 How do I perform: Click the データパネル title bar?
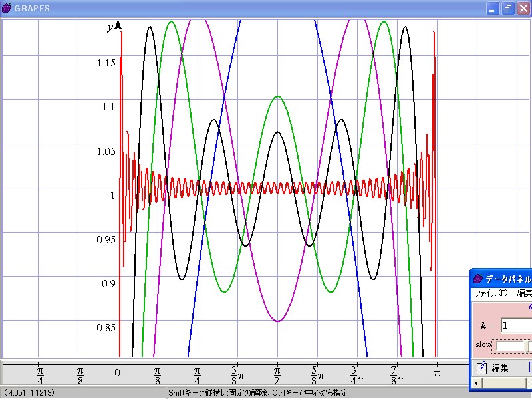click(505, 279)
